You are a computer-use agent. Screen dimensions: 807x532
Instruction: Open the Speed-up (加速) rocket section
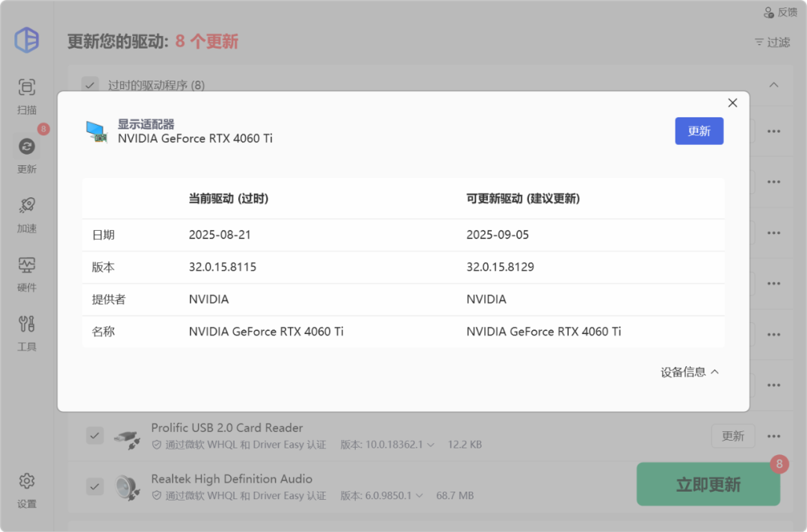coord(27,214)
